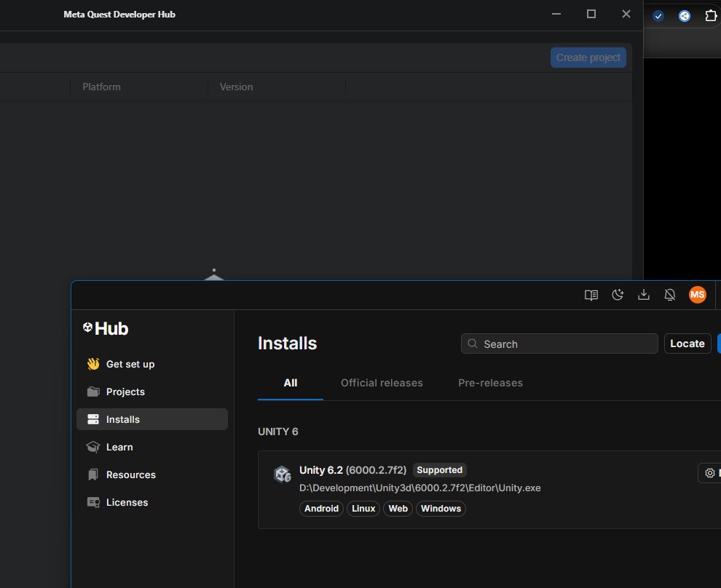Open the MS account avatar menu

(697, 295)
